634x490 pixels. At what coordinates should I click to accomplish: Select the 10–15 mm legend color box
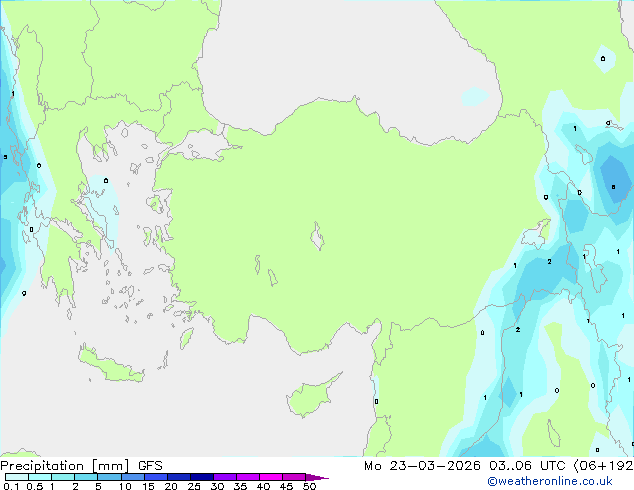click(x=132, y=477)
